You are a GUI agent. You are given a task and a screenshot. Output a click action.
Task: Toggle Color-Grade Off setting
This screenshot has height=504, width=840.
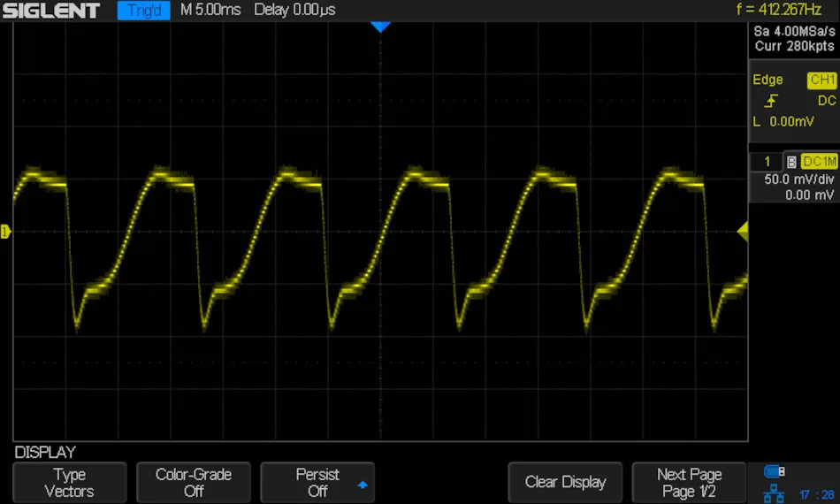[194, 482]
